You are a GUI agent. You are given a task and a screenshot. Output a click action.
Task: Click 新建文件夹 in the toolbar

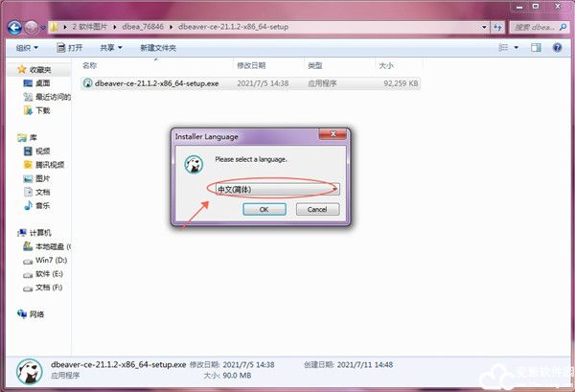click(x=158, y=48)
